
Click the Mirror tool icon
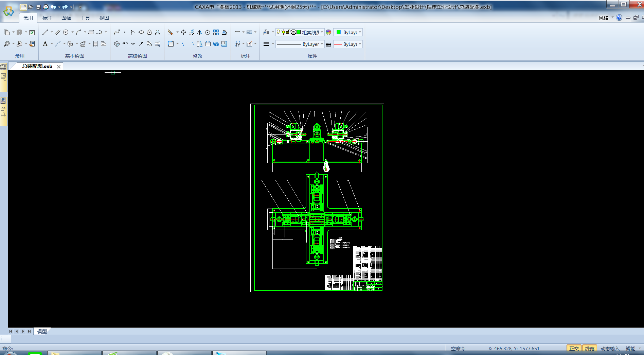(x=200, y=32)
